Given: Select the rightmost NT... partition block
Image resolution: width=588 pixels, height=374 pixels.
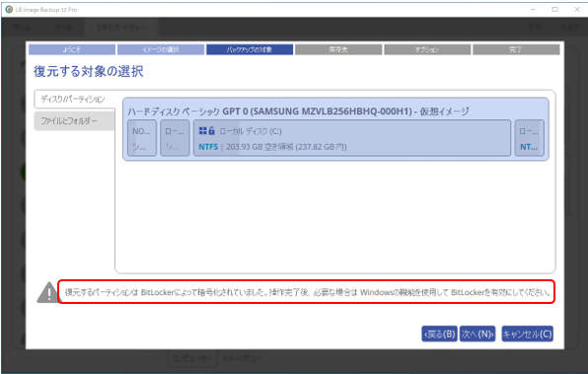Looking at the screenshot, I should pyautogui.click(x=529, y=138).
